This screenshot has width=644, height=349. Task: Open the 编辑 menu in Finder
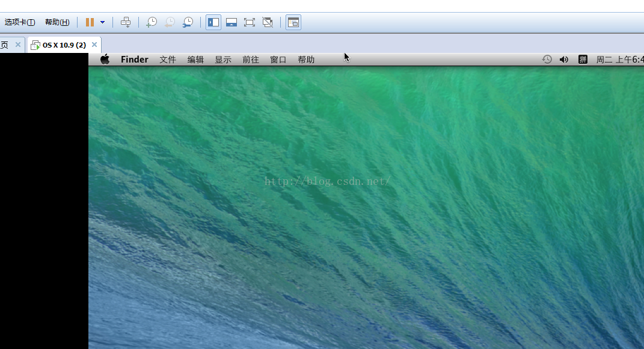pos(195,60)
